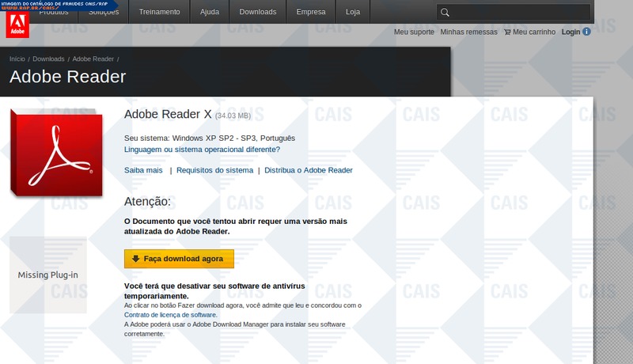This screenshot has width=633, height=364.
Task: Focus the site search input field
Action: [x=518, y=13]
